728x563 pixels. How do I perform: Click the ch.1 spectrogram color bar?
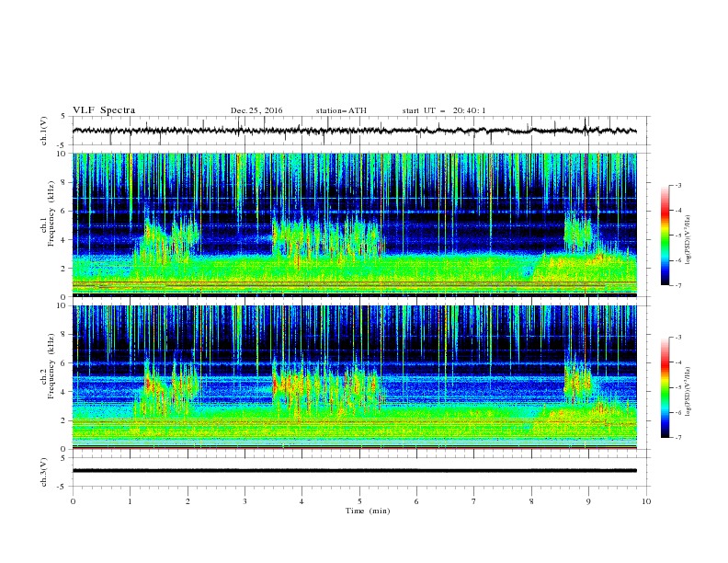coord(665,236)
